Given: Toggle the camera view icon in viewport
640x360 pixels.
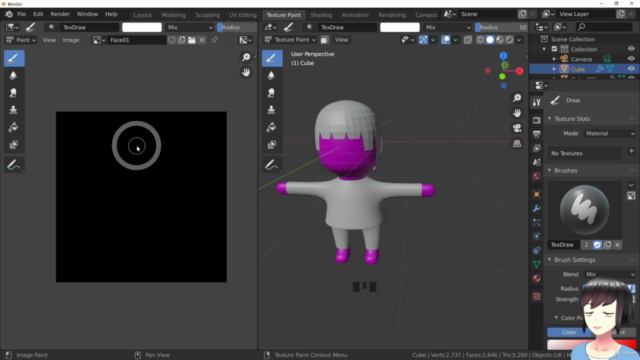Looking at the screenshot, I should point(517,129).
